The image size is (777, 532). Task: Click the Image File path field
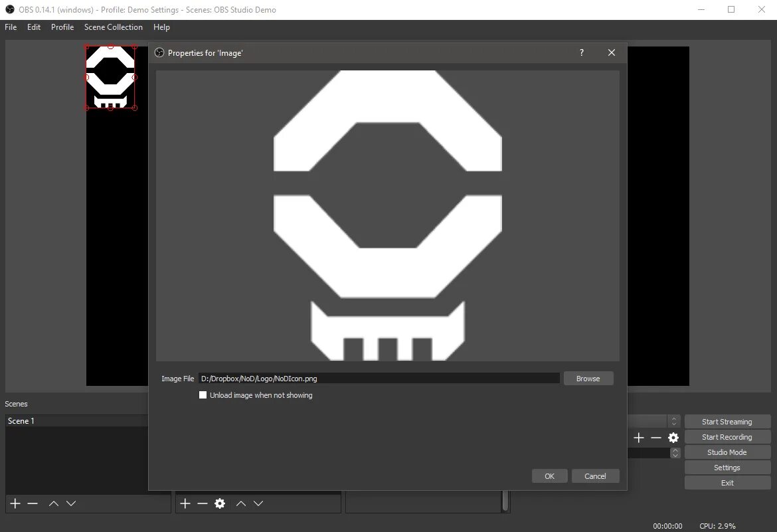pos(379,379)
